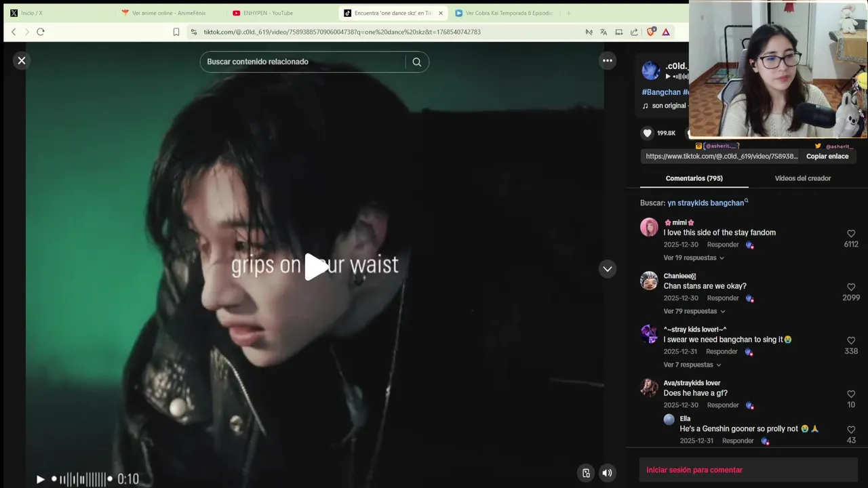Reply to the stray kids lover comment
This screenshot has width=868, height=488.
coord(722,352)
